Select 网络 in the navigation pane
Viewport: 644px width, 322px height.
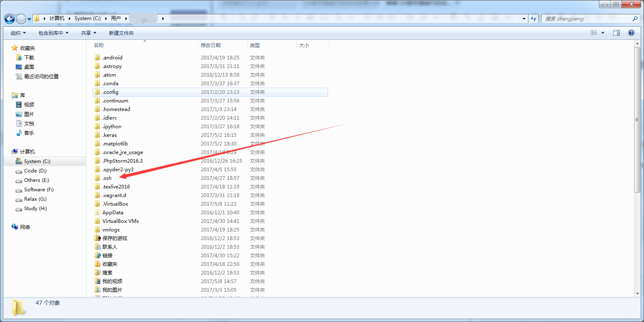pos(25,227)
